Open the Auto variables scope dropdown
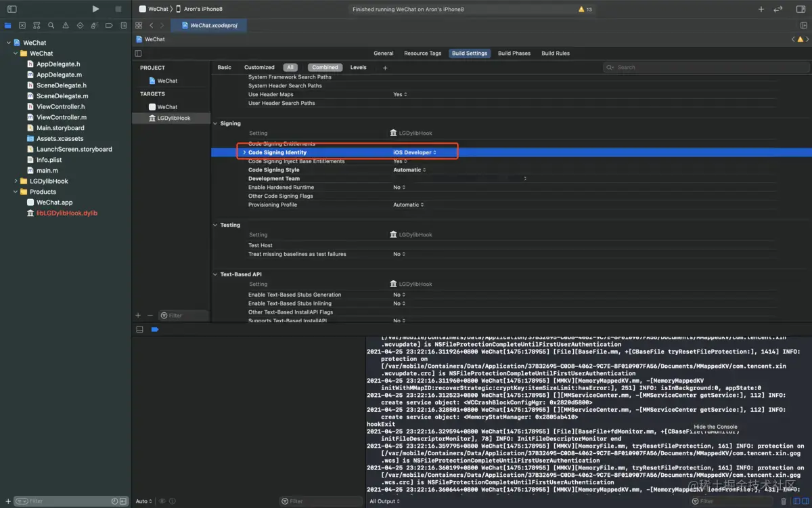This screenshot has height=508, width=812. tap(143, 501)
